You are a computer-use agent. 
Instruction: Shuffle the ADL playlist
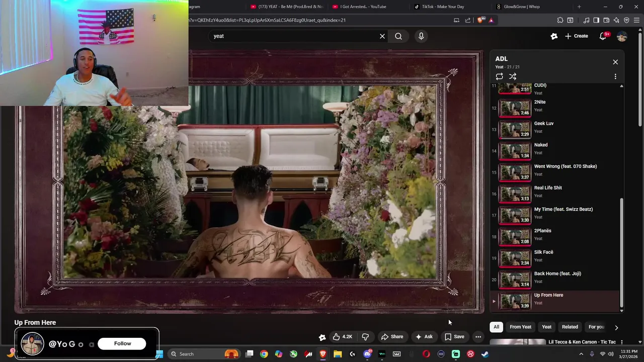513,76
